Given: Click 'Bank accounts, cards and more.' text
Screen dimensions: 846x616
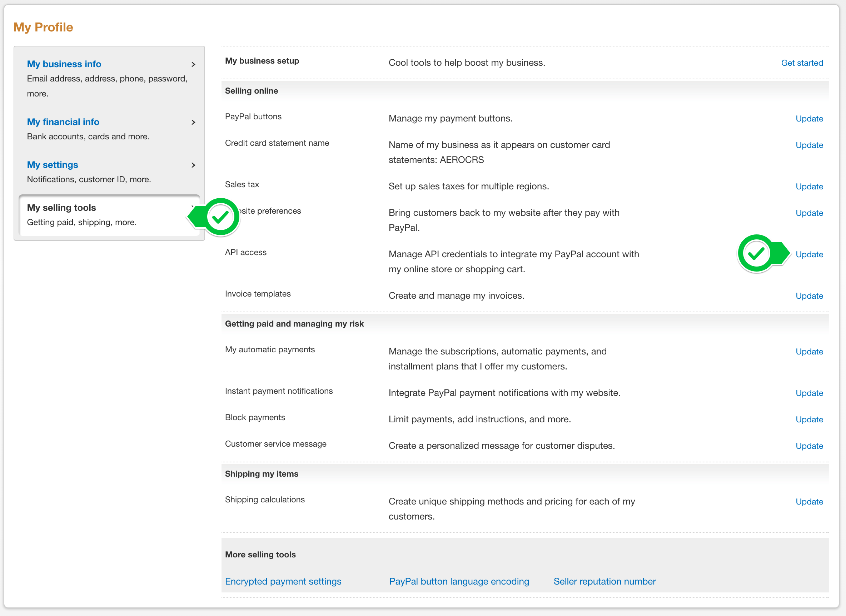Looking at the screenshot, I should [88, 136].
